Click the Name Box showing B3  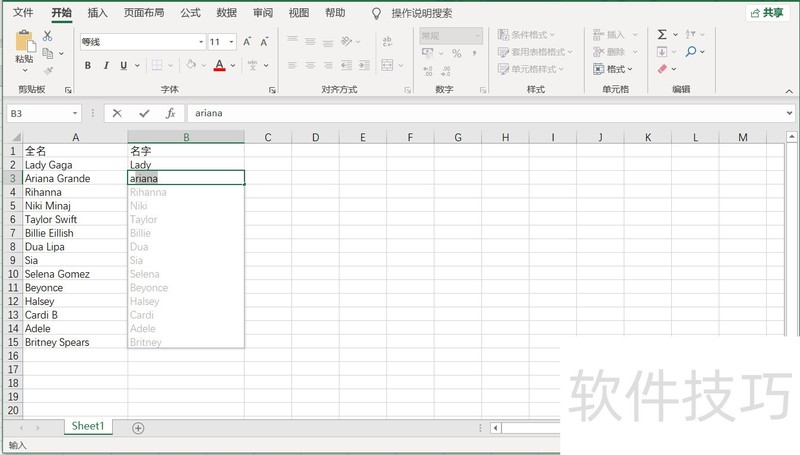point(44,113)
